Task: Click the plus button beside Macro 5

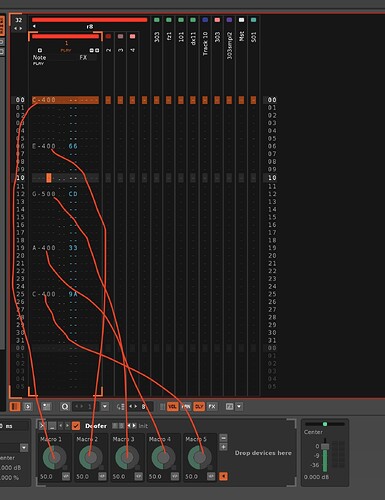Action: tap(224, 447)
